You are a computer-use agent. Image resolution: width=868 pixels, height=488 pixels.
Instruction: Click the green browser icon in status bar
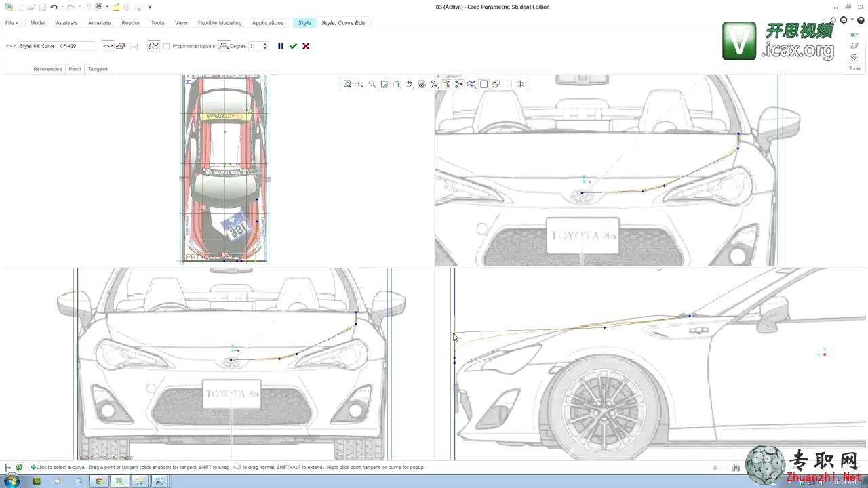[19, 468]
